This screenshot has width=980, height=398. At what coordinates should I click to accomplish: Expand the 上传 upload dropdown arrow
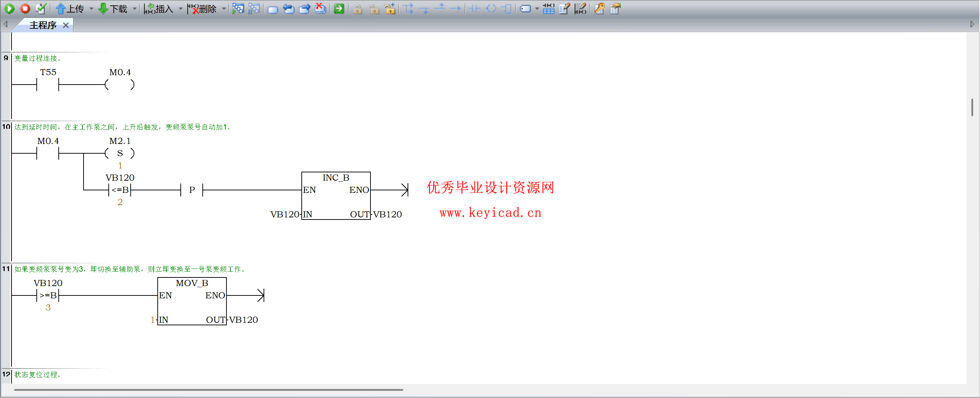tap(91, 9)
